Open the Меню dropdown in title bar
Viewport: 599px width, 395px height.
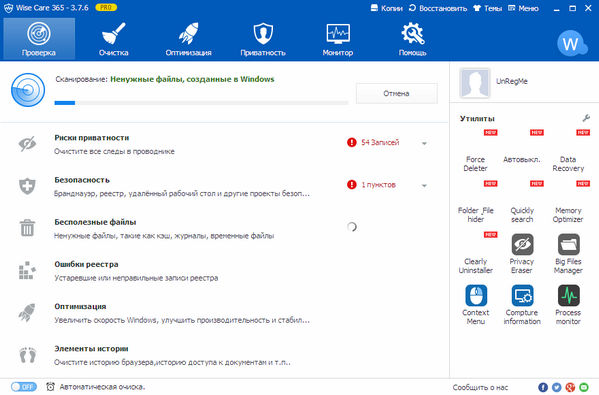coord(523,8)
